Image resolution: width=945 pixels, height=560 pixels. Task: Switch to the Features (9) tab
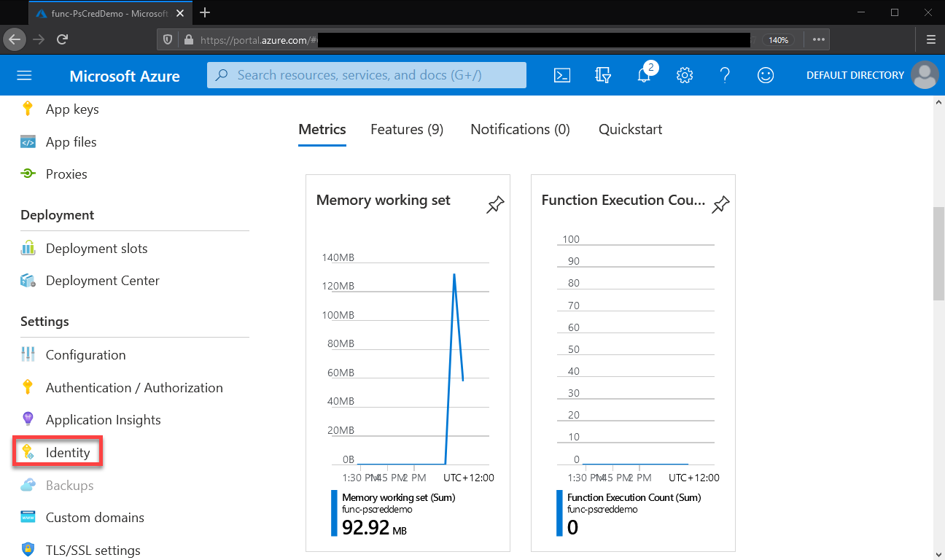tap(407, 130)
